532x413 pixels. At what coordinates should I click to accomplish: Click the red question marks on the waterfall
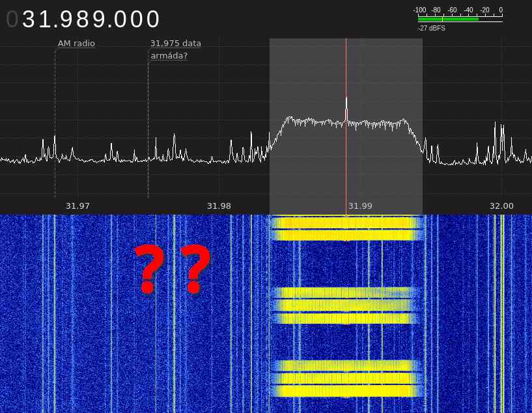pos(173,269)
